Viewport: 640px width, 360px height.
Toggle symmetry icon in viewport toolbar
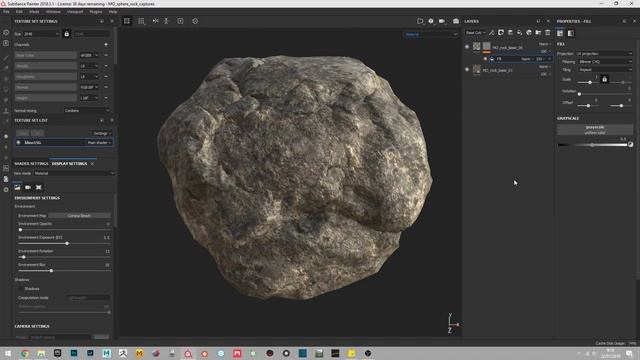coord(156,21)
